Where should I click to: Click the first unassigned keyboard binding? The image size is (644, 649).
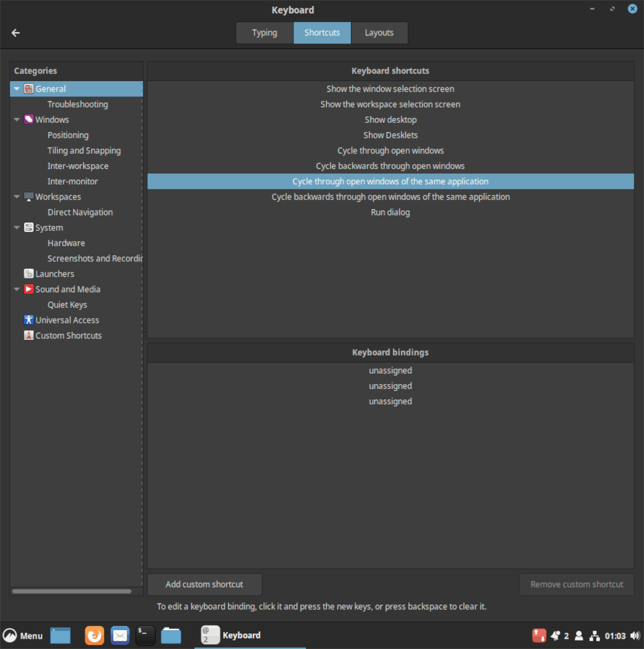[x=390, y=370]
